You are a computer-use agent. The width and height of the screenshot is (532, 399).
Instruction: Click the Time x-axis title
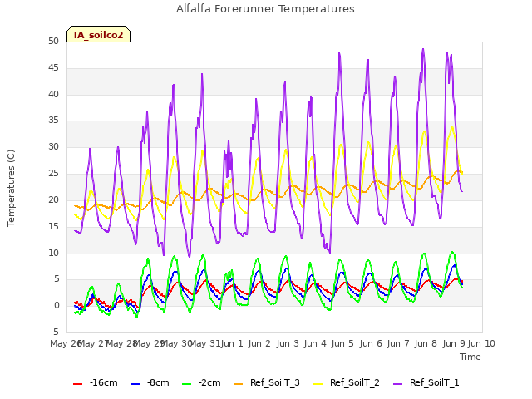(470, 357)
